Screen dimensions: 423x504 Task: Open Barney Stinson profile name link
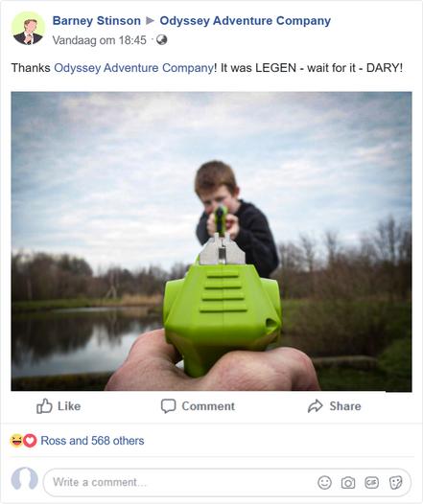coord(97,20)
